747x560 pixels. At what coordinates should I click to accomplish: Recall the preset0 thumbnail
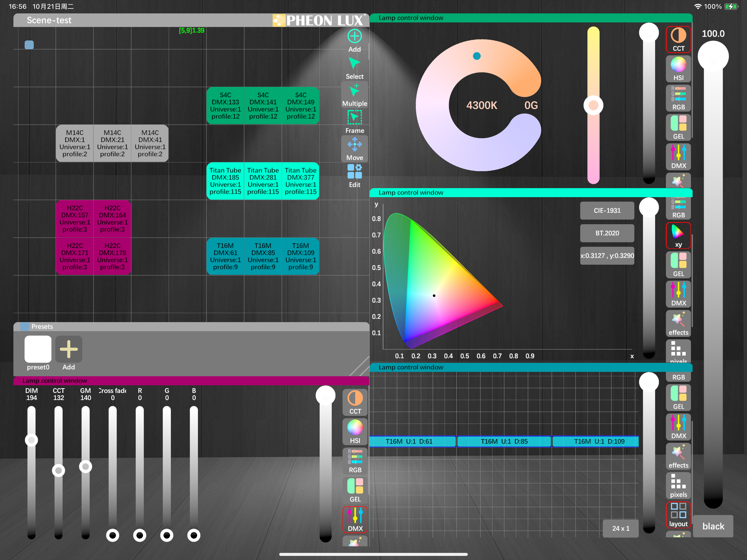[38, 349]
